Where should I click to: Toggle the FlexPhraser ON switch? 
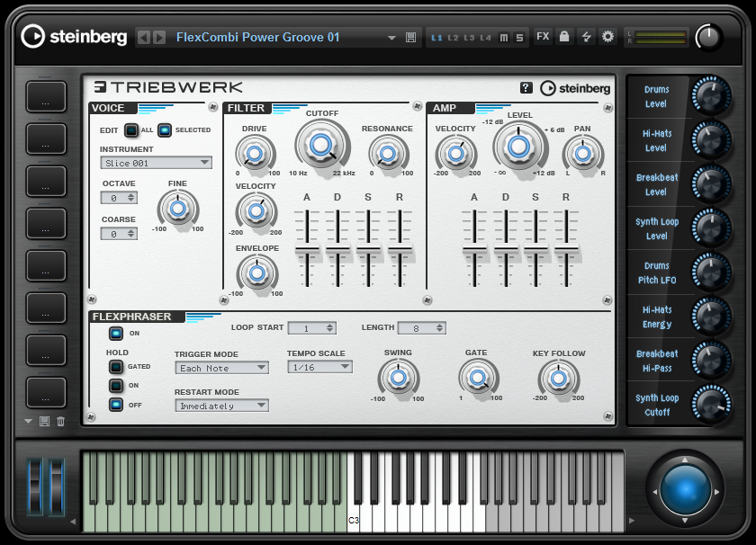click(x=116, y=333)
